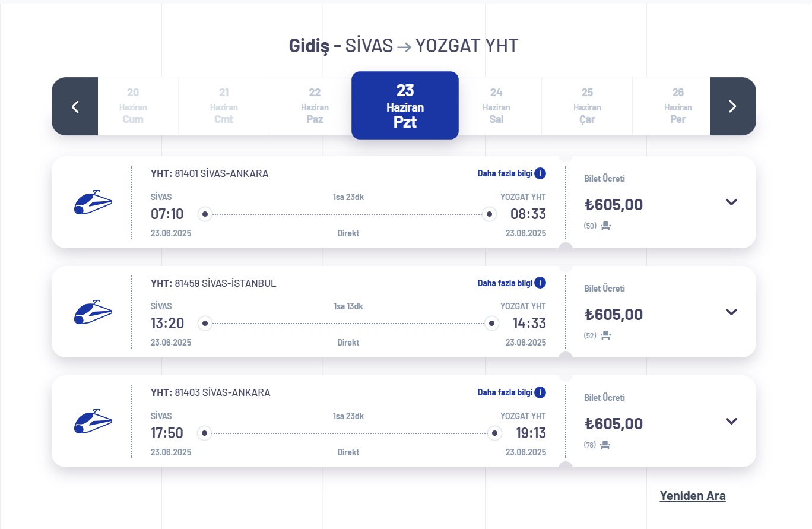Expand the 17:50 Sivas-Ankara fare details
The image size is (812, 529).
(731, 421)
